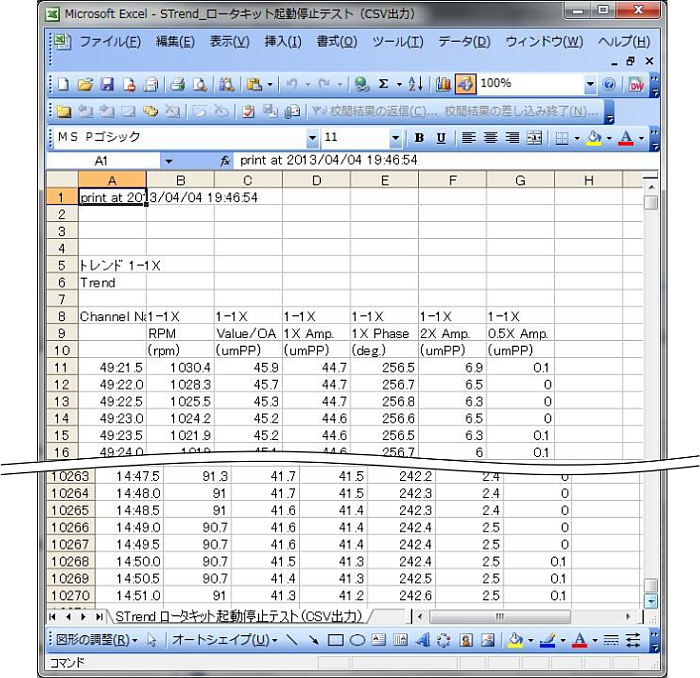700x678 pixels.
Task: Open the データ(D) menu
Action: tap(464, 42)
